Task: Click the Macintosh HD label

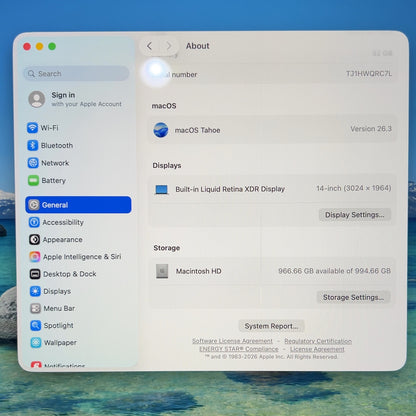Action: pos(199,271)
